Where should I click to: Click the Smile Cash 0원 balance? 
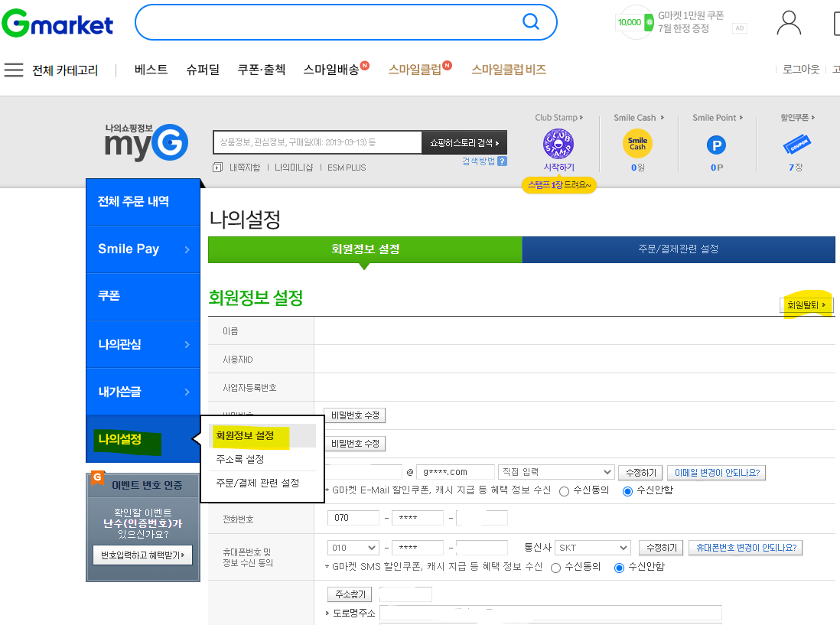point(637,168)
